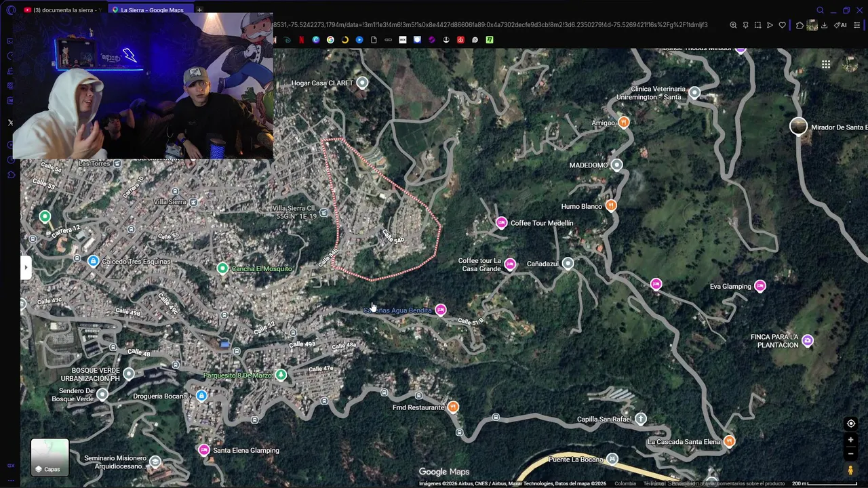Screen dimensions: 868x488
Task: Take a snapshot with the capture icon
Action: coord(757,25)
